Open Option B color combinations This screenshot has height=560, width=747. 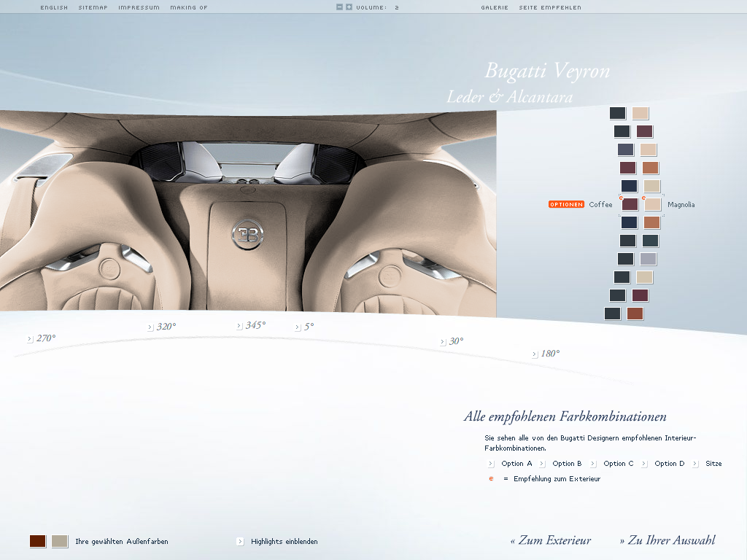click(x=542, y=464)
